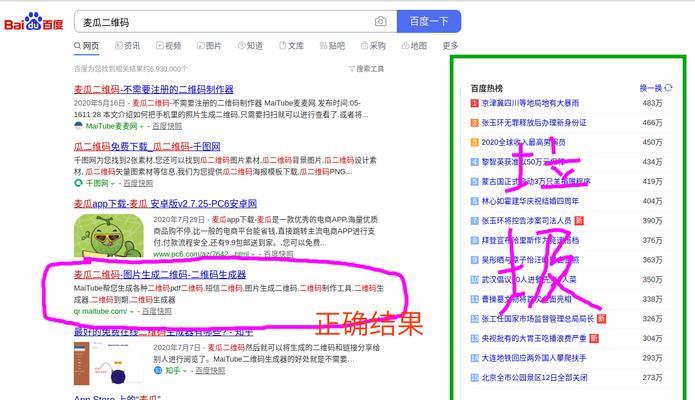Open 百度快照 for 知乎 result
The height and width of the screenshot is (400, 695).
[210, 370]
